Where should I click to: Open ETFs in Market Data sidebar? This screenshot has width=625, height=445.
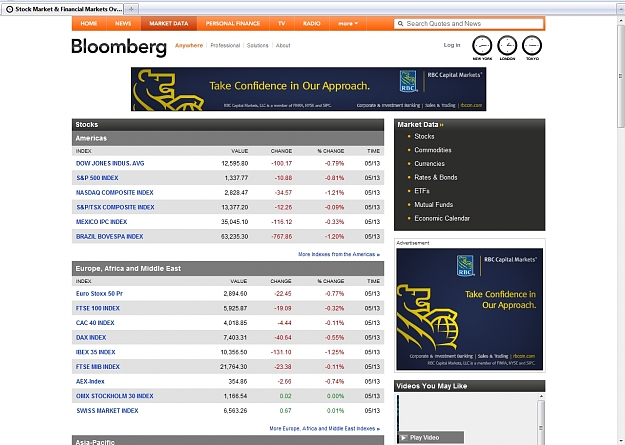click(422, 191)
